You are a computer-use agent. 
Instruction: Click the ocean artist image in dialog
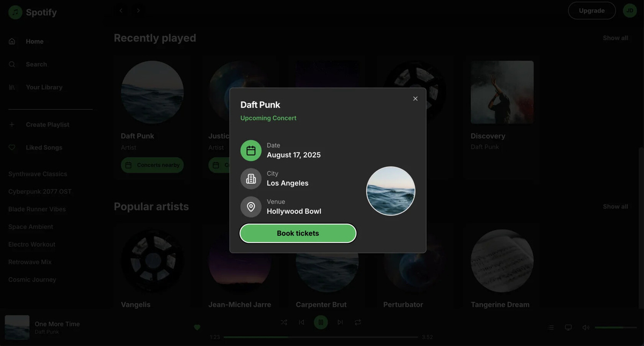[x=391, y=191]
